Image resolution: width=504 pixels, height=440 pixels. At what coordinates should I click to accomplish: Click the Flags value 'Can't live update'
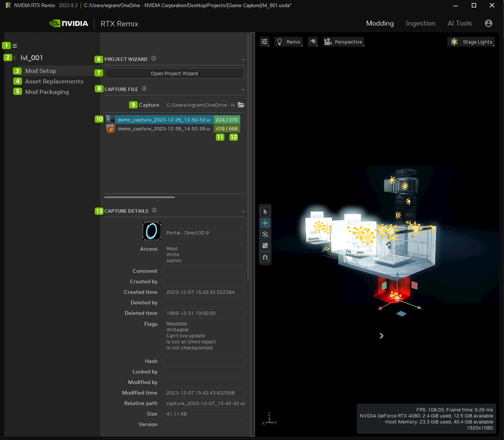tap(186, 336)
